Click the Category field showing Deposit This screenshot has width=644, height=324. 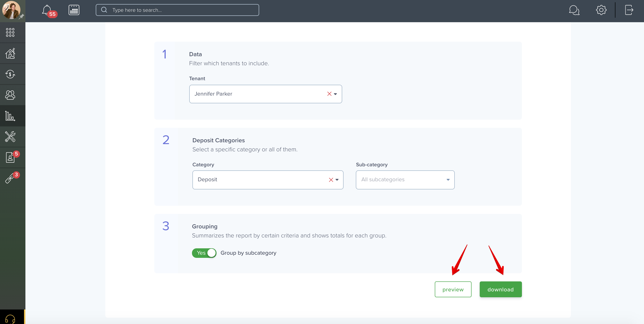click(268, 180)
